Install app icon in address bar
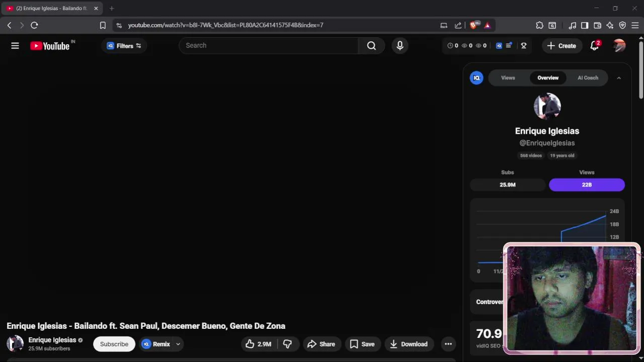 444,25
